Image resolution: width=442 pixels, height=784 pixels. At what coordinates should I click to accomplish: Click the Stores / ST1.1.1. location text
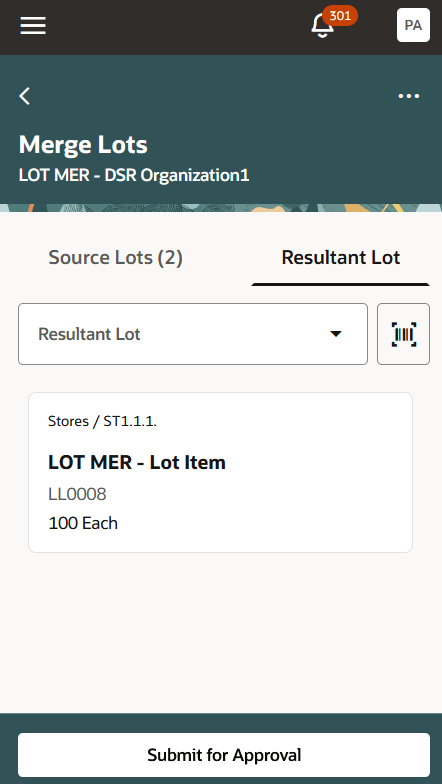pos(102,422)
